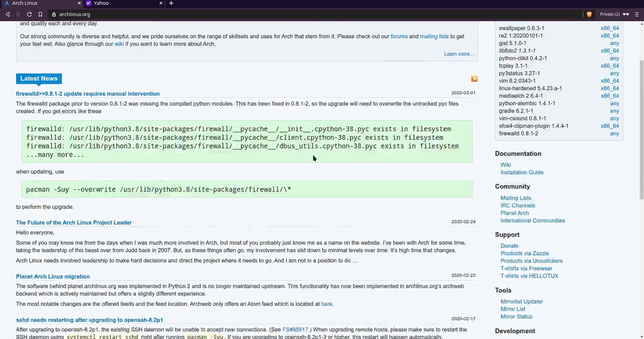Open T-shirts via HELLOTUX

pyautogui.click(x=529, y=276)
